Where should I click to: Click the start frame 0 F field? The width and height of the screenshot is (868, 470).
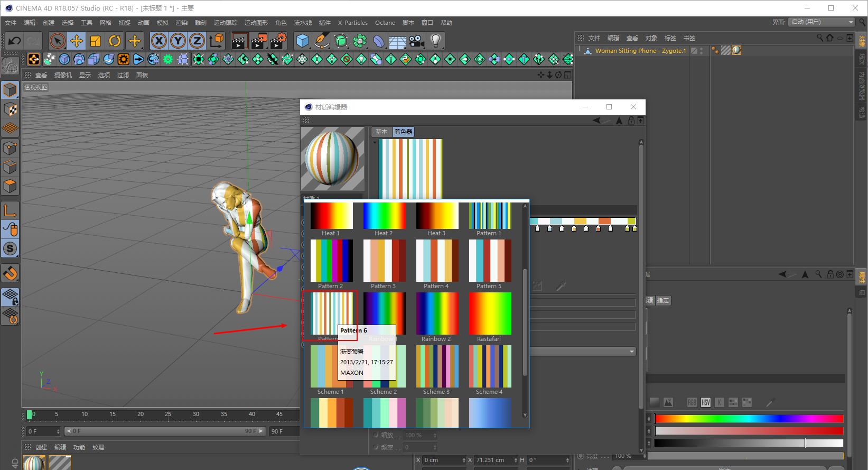point(43,431)
